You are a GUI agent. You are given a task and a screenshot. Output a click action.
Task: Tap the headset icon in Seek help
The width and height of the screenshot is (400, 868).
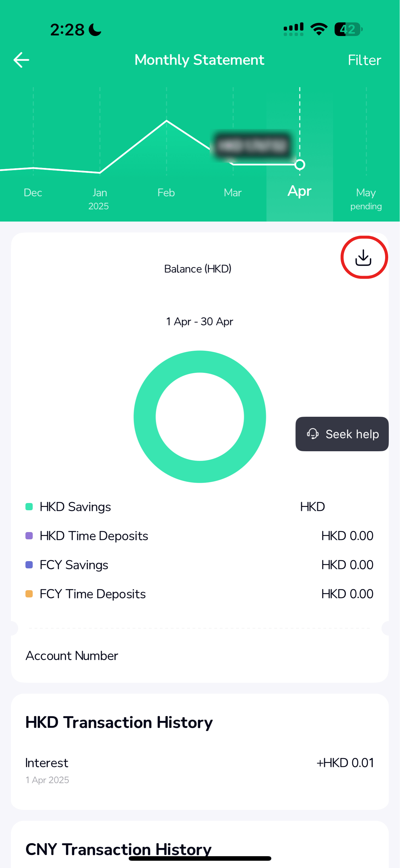pos(313,434)
